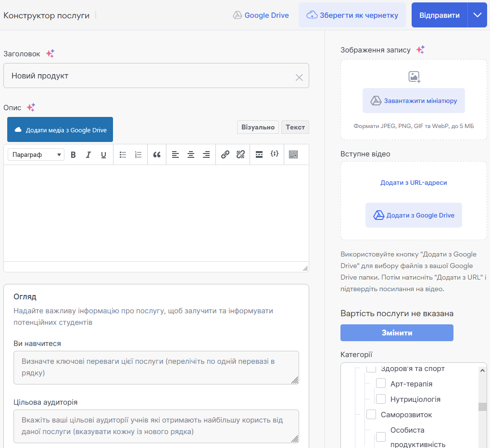Clear the title field with X icon
Image resolution: width=490 pixels, height=448 pixels.
[299, 77]
